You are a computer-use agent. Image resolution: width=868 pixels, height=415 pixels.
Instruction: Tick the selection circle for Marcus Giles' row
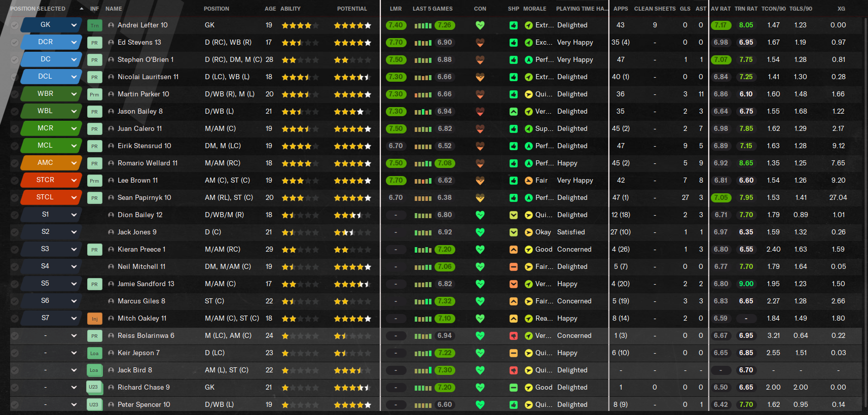pyautogui.click(x=15, y=301)
